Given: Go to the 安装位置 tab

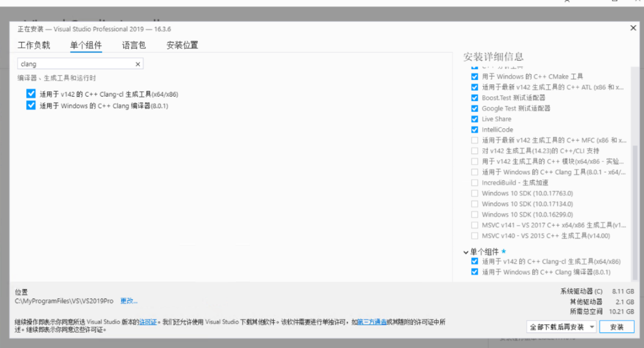Looking at the screenshot, I should 182,45.
